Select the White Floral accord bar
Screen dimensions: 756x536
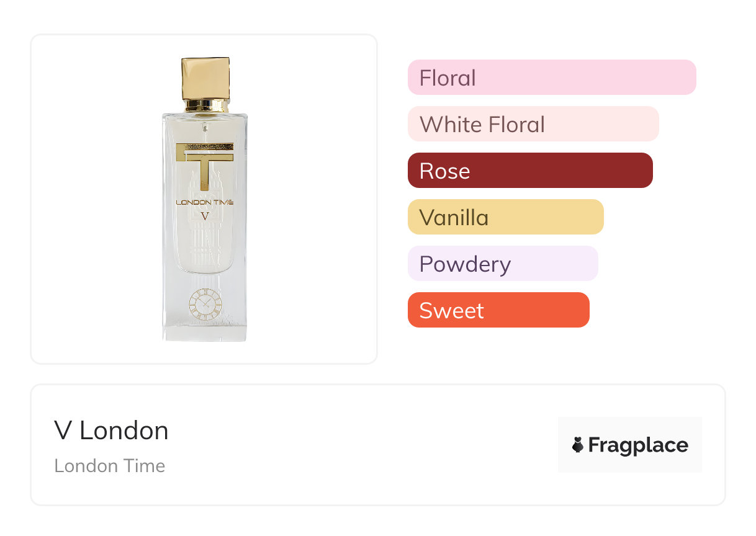click(x=533, y=124)
